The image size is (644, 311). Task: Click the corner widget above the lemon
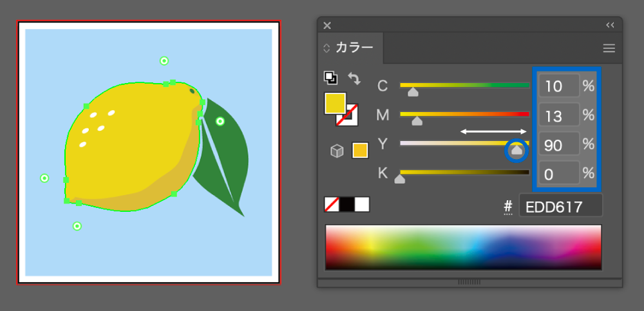[164, 61]
